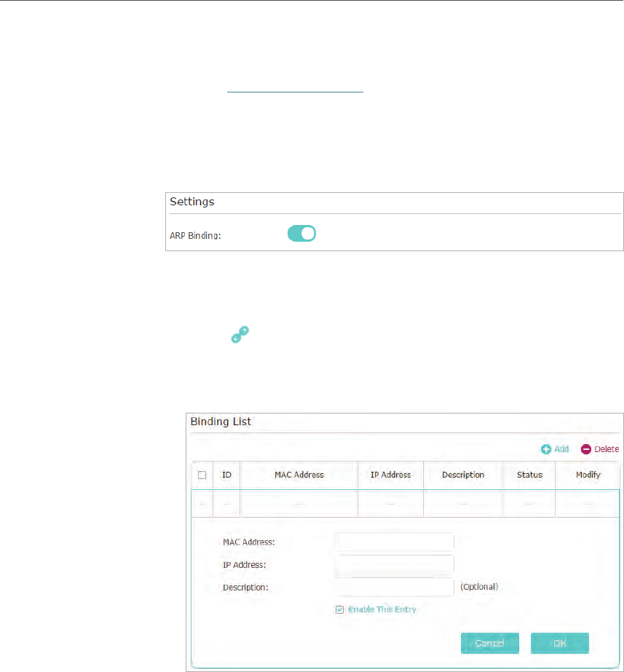This screenshot has height=672, width=624.
Task: Click the Description optional input field
Action: click(395, 587)
